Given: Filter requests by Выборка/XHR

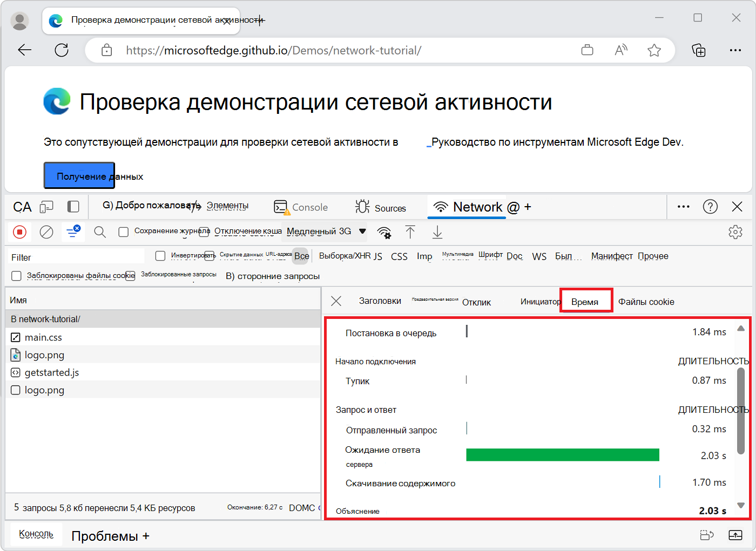Looking at the screenshot, I should pos(345,256).
